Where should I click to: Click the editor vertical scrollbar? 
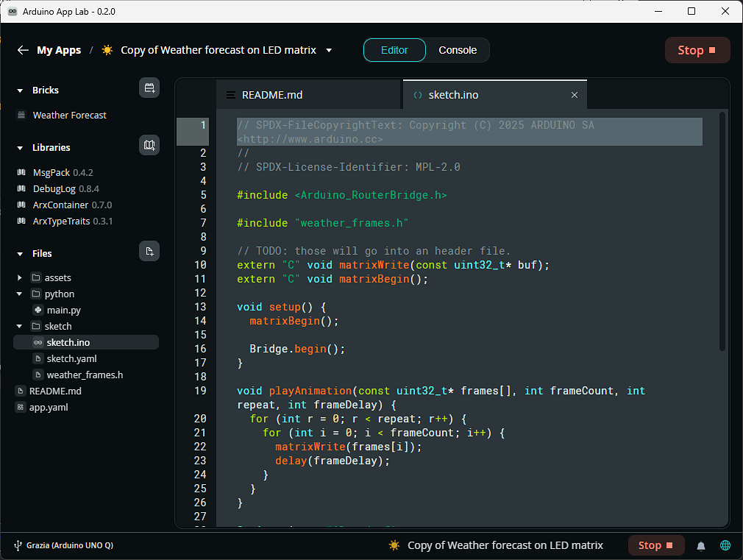coord(722,230)
